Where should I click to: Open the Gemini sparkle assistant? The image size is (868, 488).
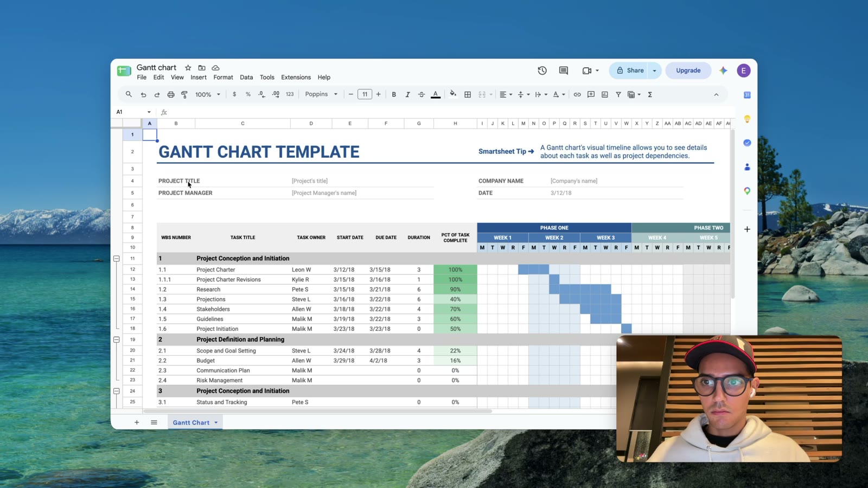[723, 70]
